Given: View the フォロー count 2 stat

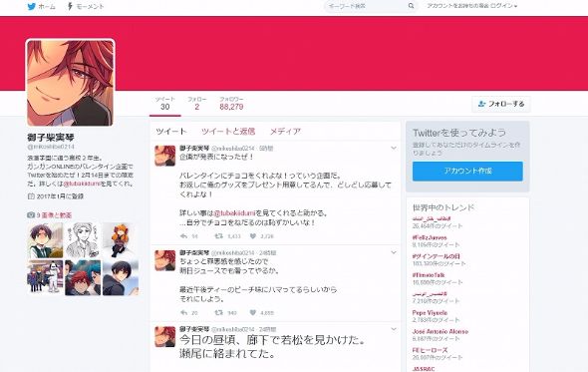Looking at the screenshot, I should (x=197, y=104).
